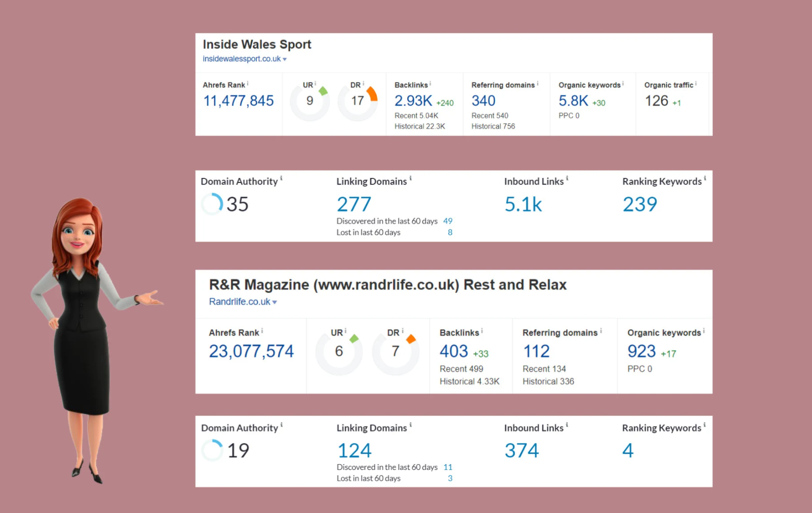This screenshot has width=812, height=513.
Task: Click info icon next to Inbound Links above 5.1k
Action: 567,179
